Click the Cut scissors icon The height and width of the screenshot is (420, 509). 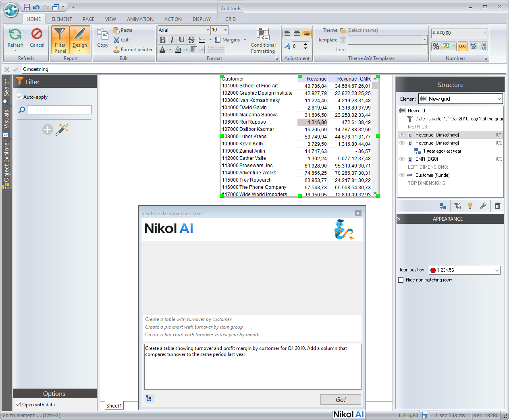[116, 40]
